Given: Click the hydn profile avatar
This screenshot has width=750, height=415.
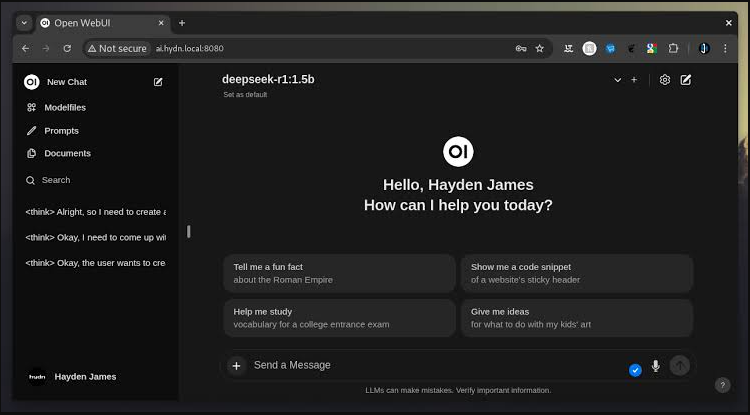Looking at the screenshot, I should 37,377.
